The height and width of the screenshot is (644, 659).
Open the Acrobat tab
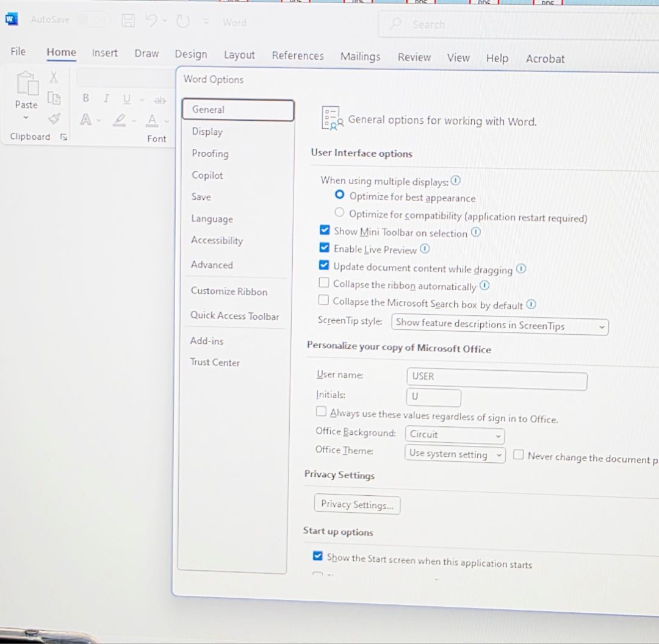(x=545, y=59)
